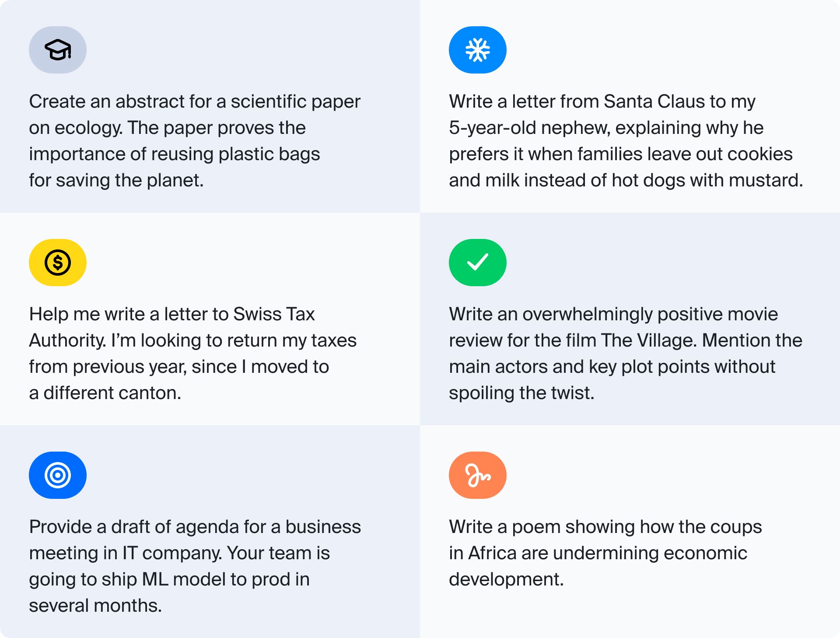
Task: Open the Santa Claus letter card
Action: (x=630, y=106)
